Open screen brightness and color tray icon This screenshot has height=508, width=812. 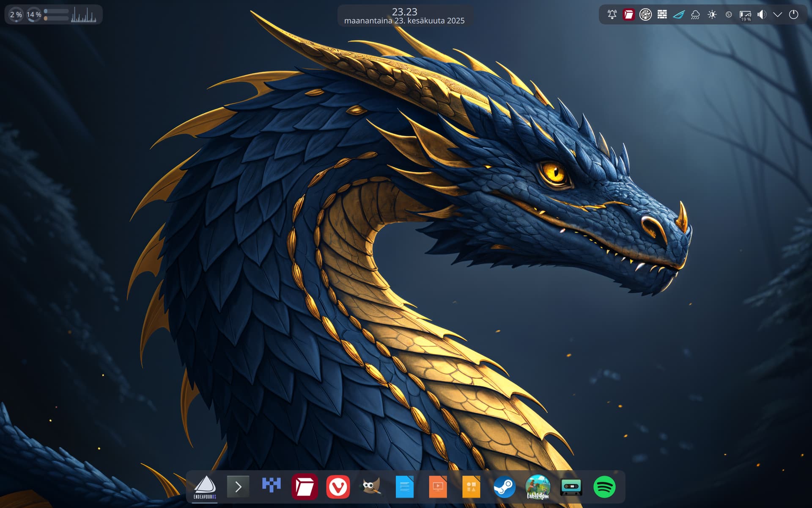pyautogui.click(x=712, y=14)
